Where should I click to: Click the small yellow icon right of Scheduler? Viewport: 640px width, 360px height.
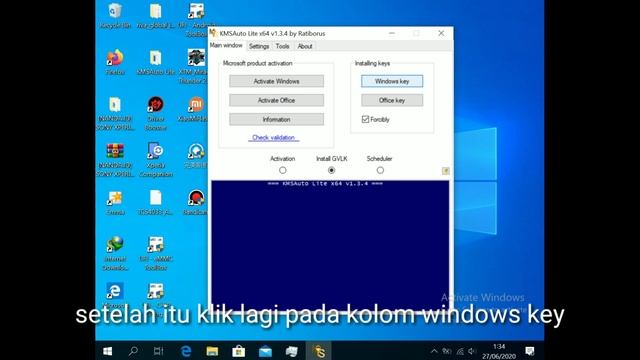(446, 171)
